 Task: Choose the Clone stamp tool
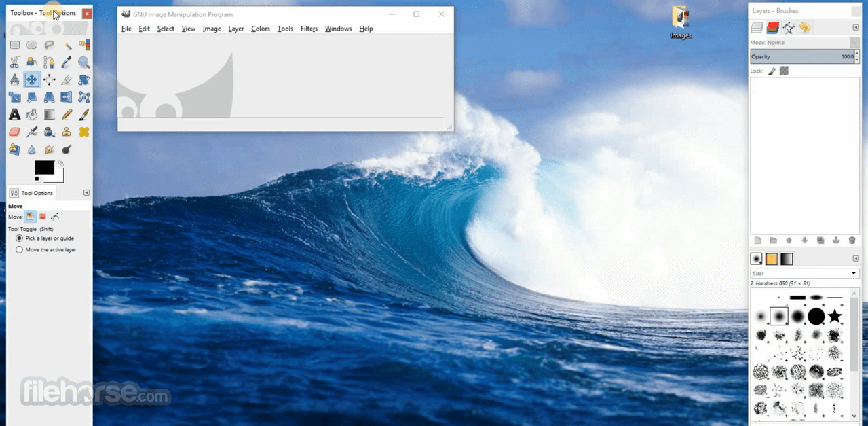pyautogui.click(x=67, y=132)
